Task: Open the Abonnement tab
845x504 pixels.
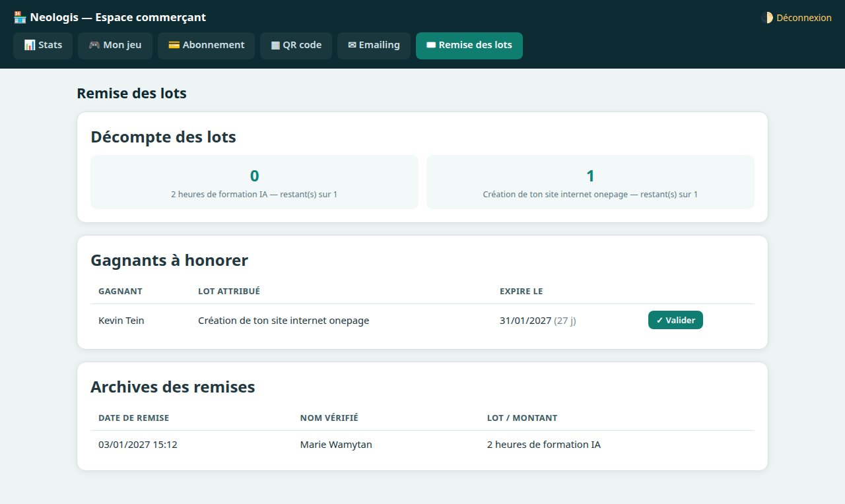Action: click(206, 46)
